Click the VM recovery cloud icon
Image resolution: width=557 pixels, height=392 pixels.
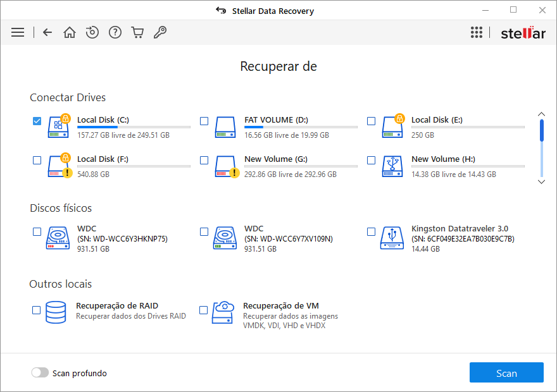click(223, 312)
